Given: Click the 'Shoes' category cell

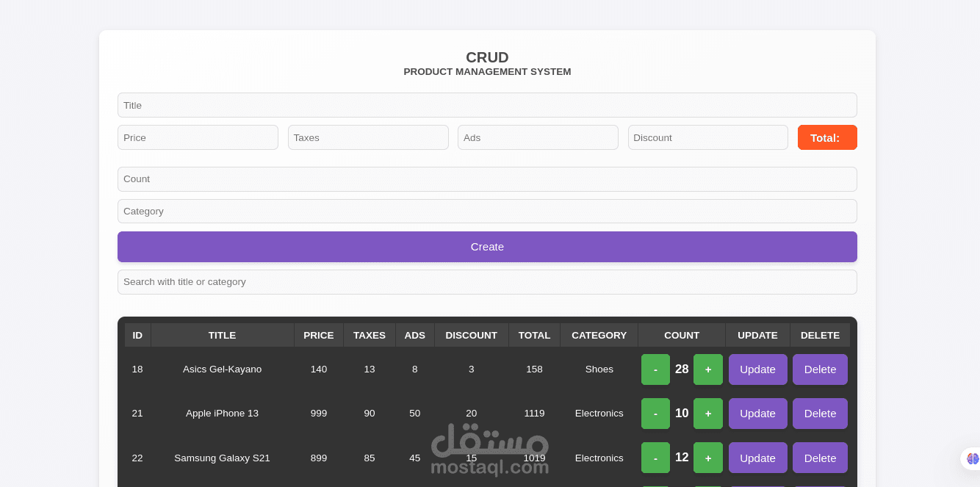Looking at the screenshot, I should (x=599, y=369).
